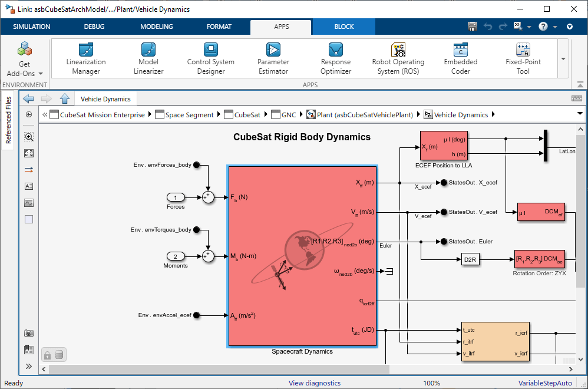The height and width of the screenshot is (389, 588).
Task: Expand the Apps gallery dropdown arrow
Action: click(563, 59)
